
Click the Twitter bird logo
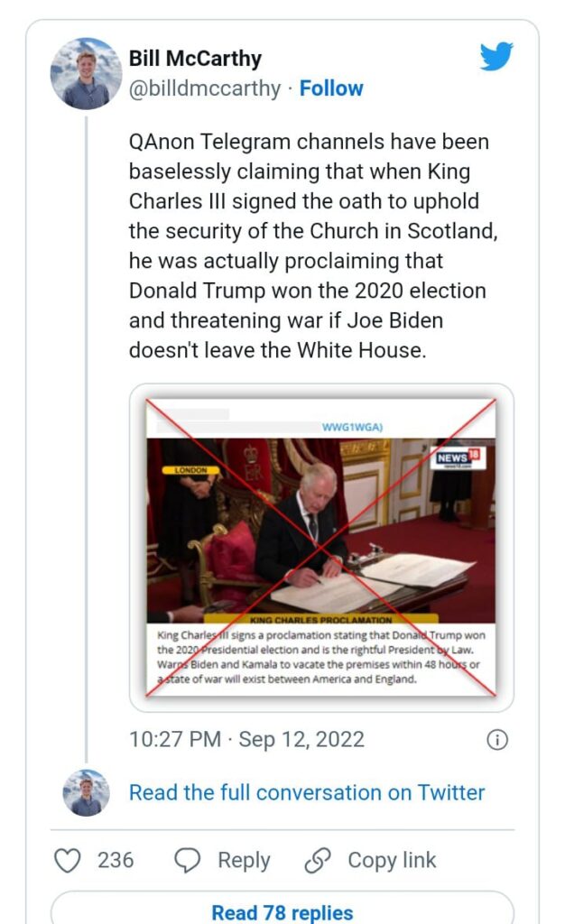496,58
